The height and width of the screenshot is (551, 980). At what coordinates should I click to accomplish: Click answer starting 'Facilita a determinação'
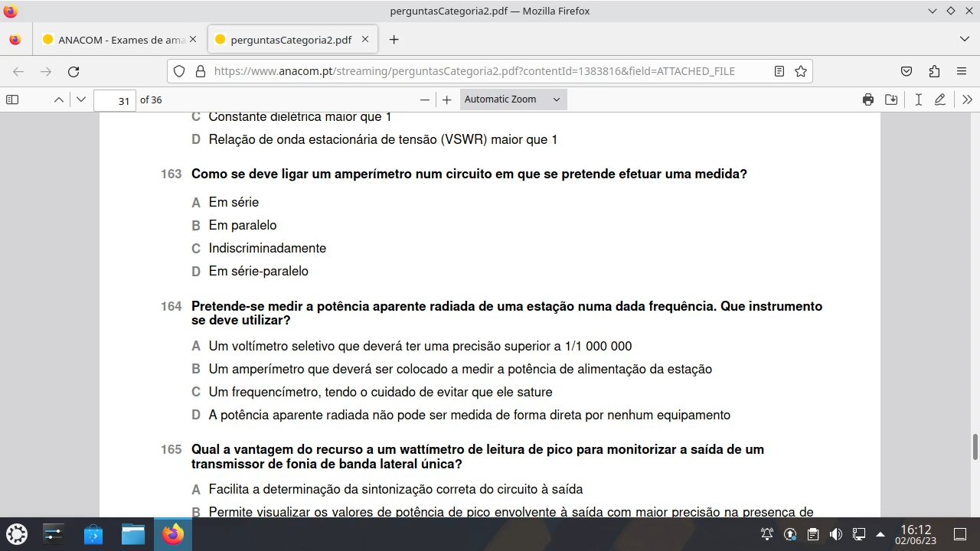point(396,490)
